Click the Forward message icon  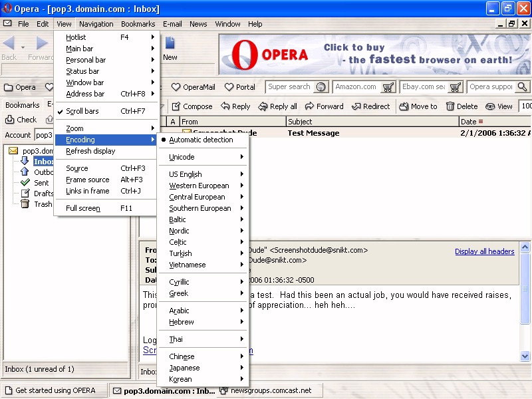pyautogui.click(x=309, y=106)
